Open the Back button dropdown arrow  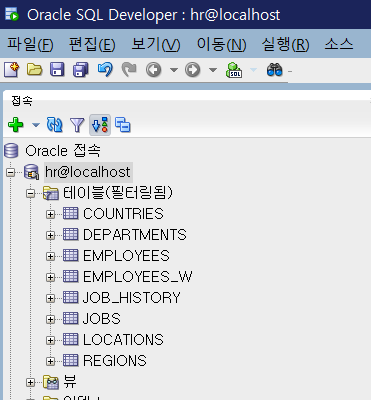coord(174,70)
